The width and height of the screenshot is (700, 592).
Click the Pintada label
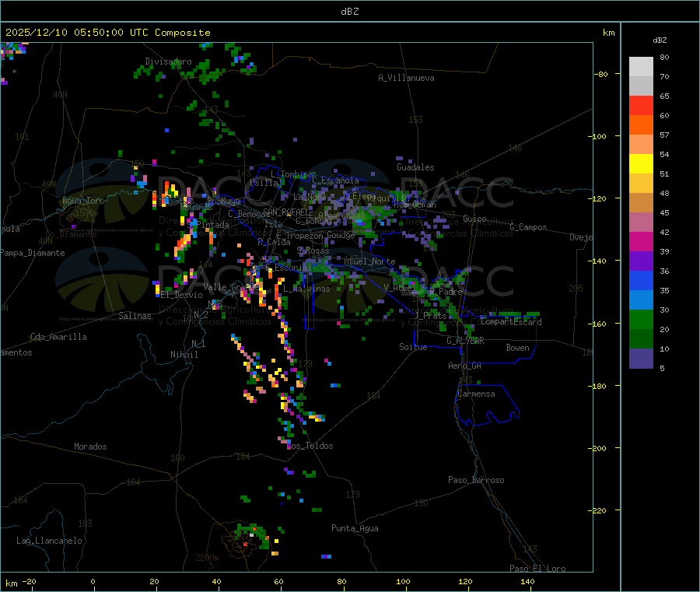(x=213, y=225)
